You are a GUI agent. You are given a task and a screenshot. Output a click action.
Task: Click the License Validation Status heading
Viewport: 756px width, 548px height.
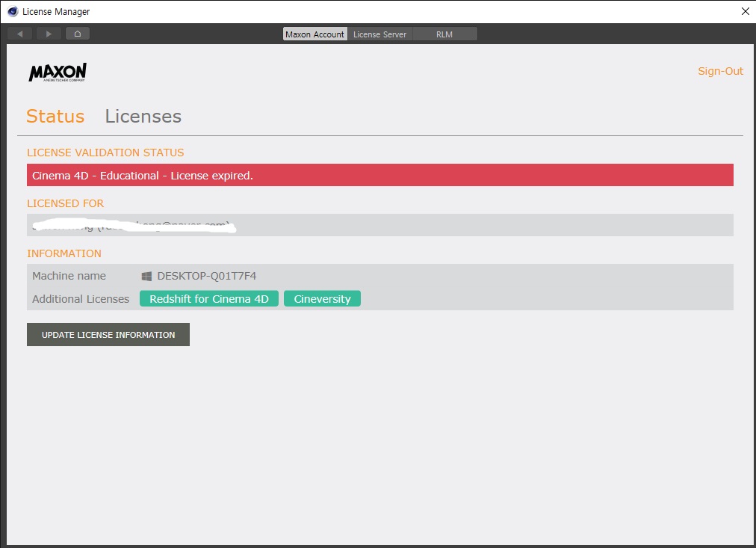[x=105, y=153]
